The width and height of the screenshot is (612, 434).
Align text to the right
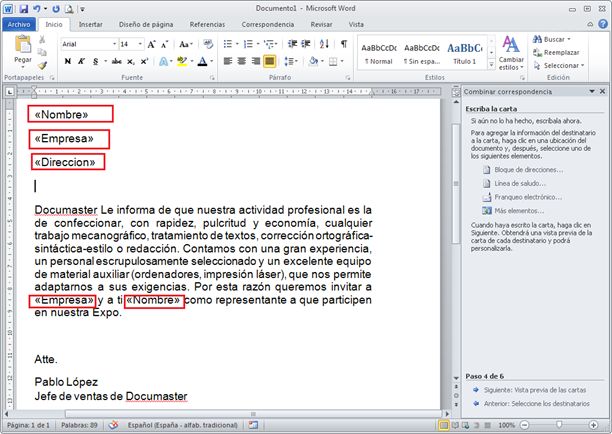[255, 61]
